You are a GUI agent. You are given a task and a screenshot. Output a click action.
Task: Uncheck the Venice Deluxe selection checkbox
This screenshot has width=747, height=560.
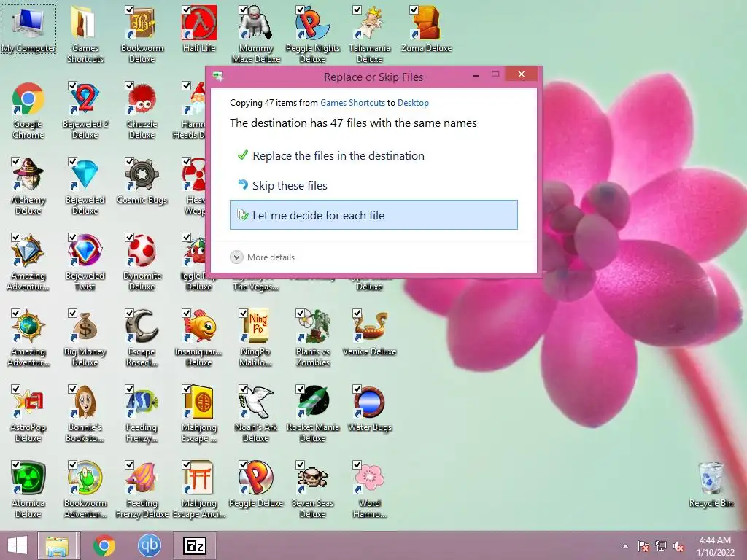(x=357, y=314)
